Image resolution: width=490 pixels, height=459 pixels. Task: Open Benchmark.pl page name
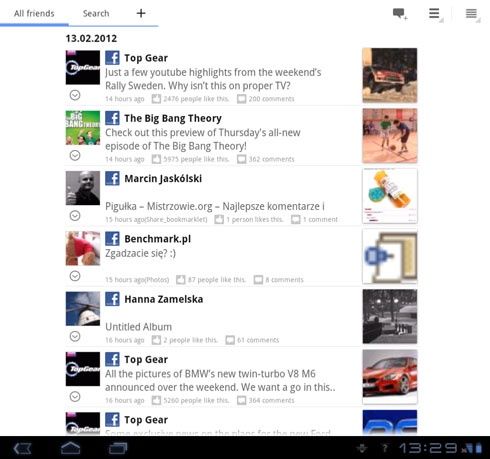(x=158, y=239)
